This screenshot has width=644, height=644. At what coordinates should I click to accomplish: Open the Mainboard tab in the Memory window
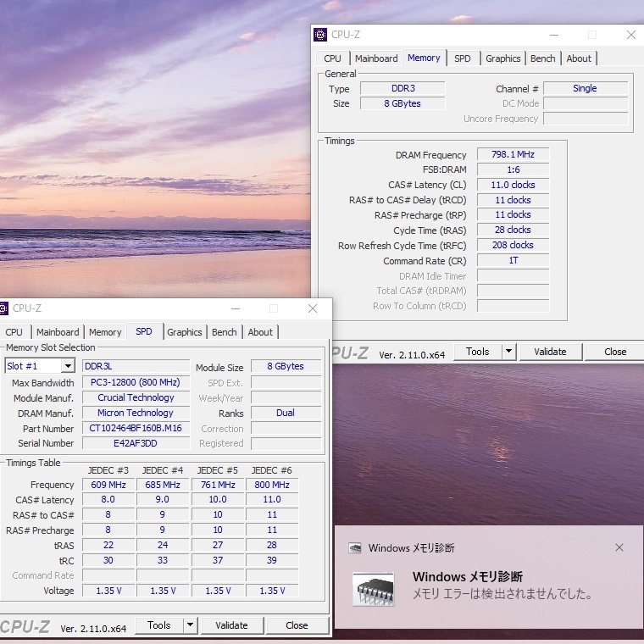pyautogui.click(x=375, y=58)
